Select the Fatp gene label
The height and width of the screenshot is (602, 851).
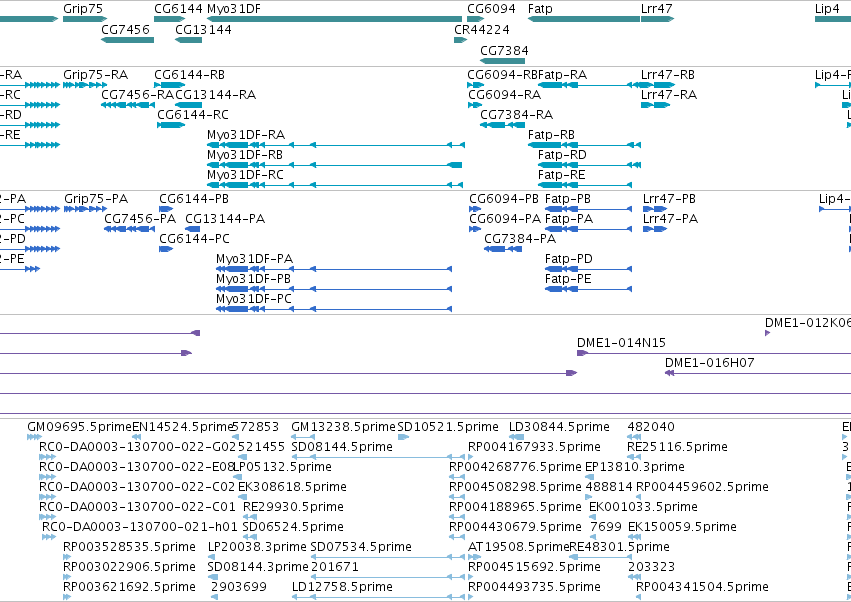pyautogui.click(x=540, y=9)
